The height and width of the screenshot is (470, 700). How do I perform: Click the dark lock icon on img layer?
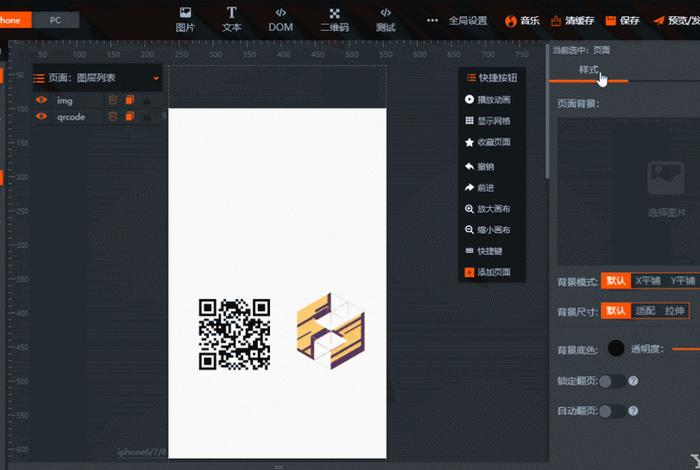point(147,101)
